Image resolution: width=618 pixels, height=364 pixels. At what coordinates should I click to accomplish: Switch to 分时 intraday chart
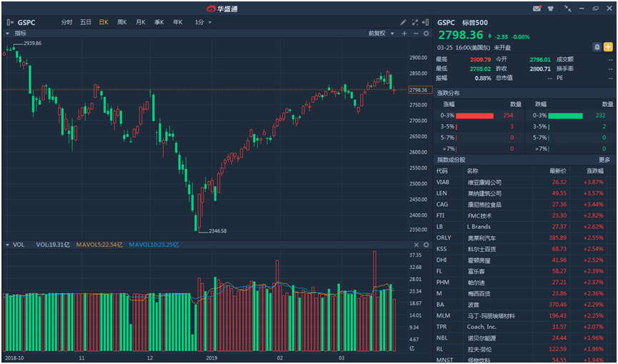(x=66, y=22)
